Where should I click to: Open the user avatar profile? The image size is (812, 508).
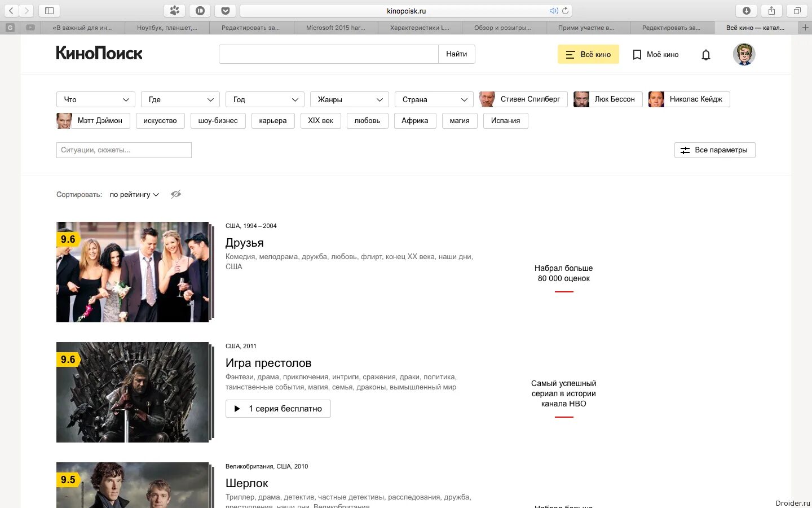pyautogui.click(x=744, y=54)
